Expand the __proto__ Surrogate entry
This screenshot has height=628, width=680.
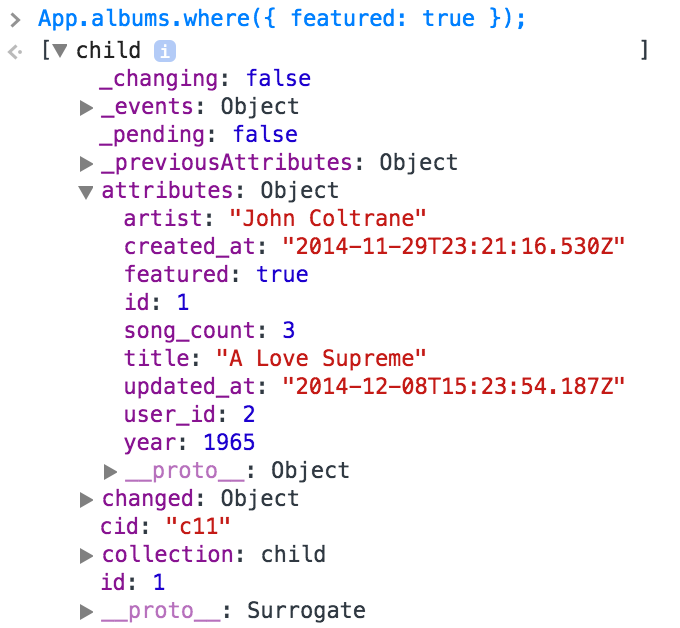[86, 612]
